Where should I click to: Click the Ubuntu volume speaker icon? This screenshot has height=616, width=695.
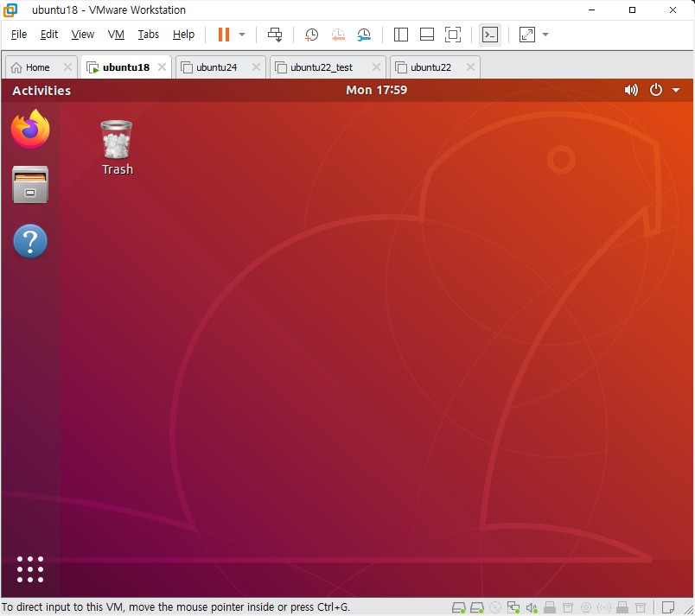pyautogui.click(x=631, y=91)
